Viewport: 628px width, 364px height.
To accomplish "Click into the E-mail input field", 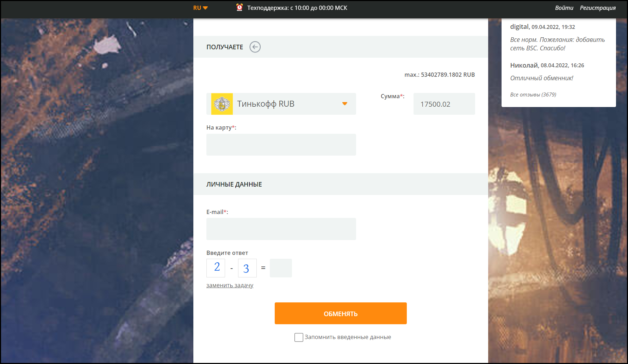I will click(281, 229).
